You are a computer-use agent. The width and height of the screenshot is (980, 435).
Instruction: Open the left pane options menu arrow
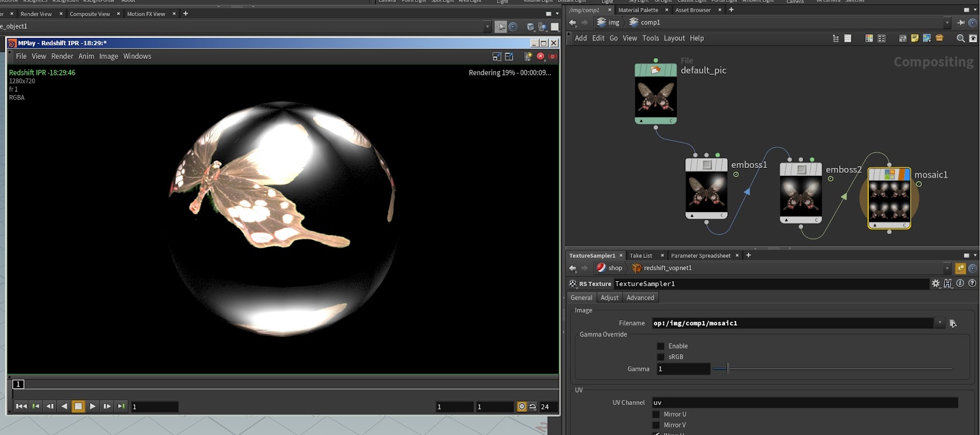point(557,13)
